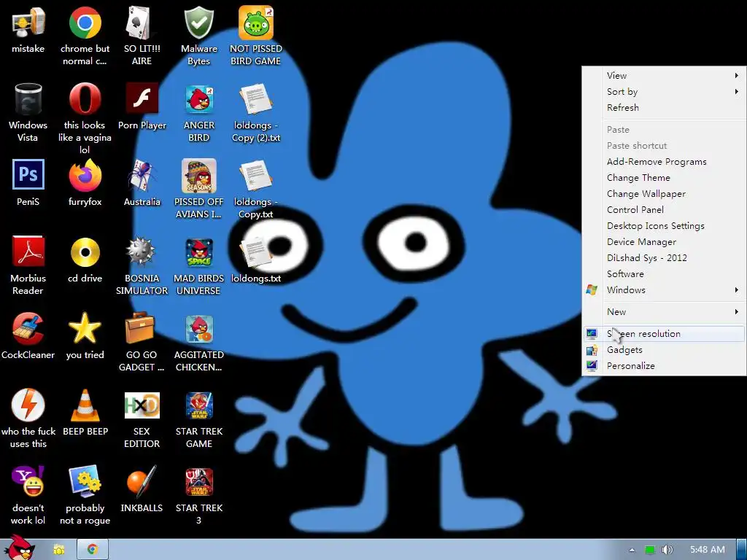Open the 'GO GO GADGET' briefcase icon

click(140, 328)
